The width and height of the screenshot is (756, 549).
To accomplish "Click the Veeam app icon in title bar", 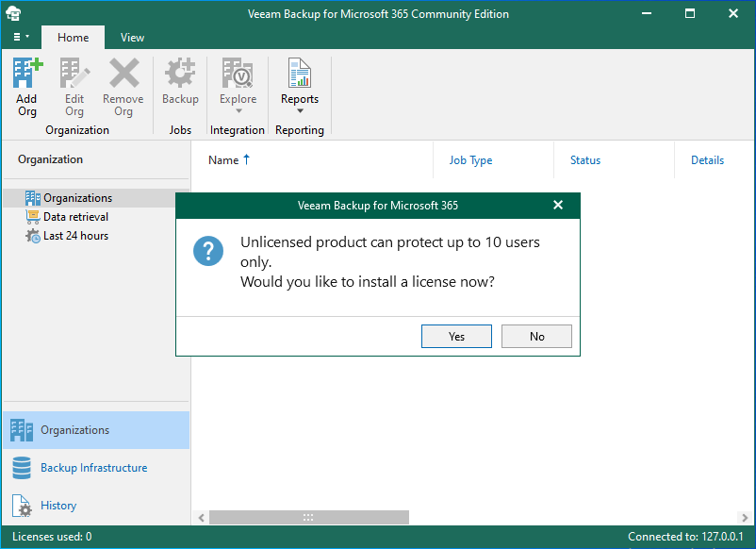I will click(13, 13).
